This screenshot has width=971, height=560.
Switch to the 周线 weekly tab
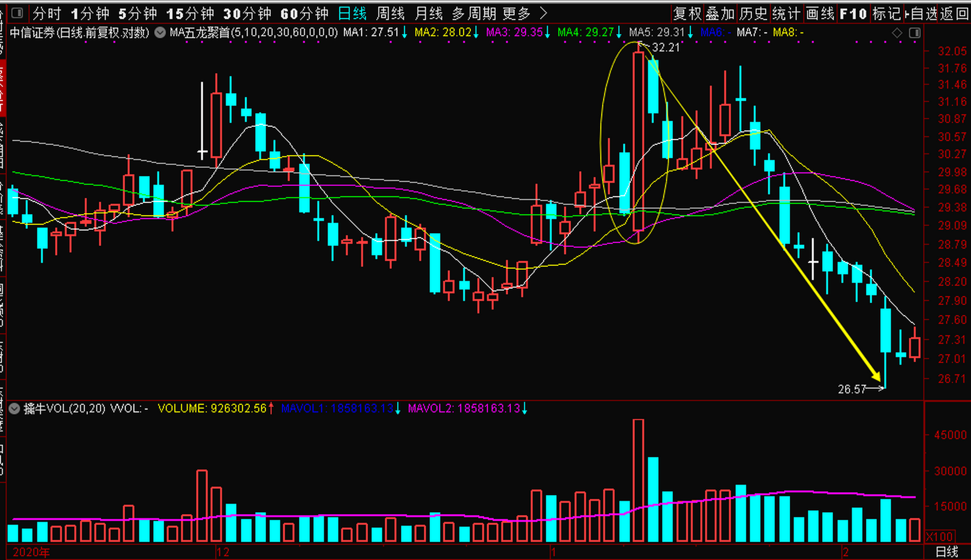[390, 14]
